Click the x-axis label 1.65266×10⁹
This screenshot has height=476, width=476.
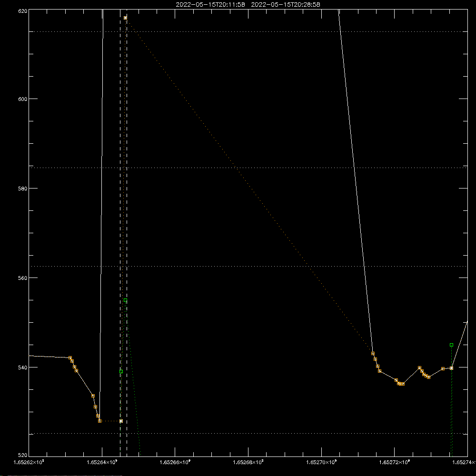175,462
